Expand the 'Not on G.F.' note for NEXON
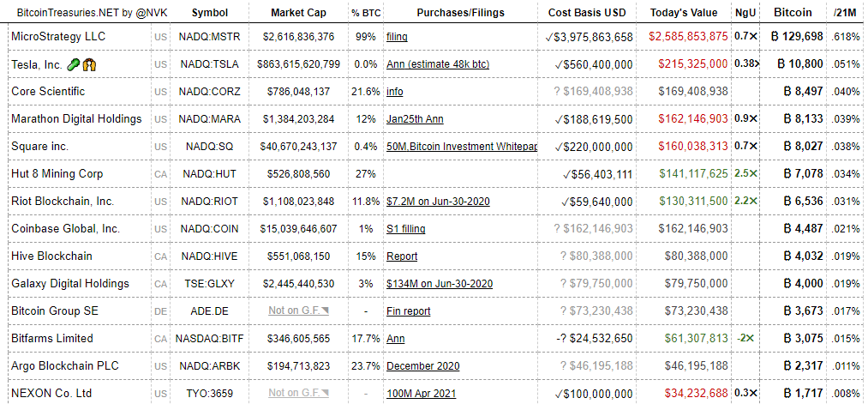The height and width of the screenshot is (404, 868). pyautogui.click(x=298, y=394)
